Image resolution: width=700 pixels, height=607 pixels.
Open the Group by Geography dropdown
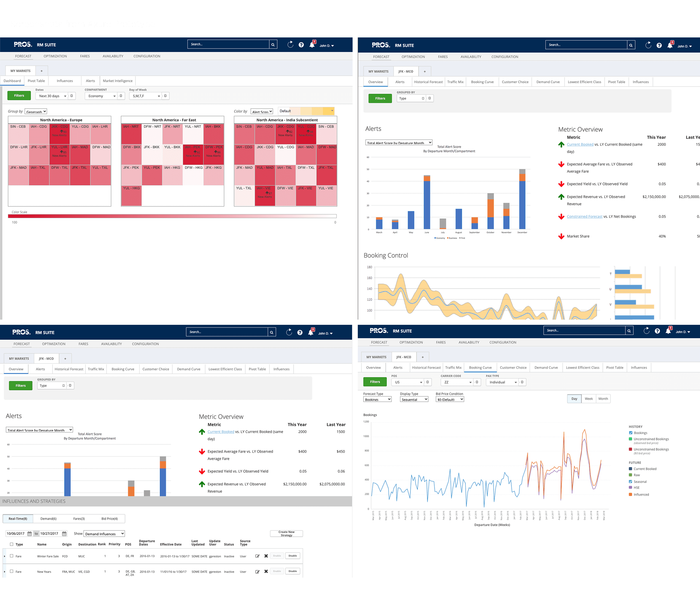click(36, 111)
